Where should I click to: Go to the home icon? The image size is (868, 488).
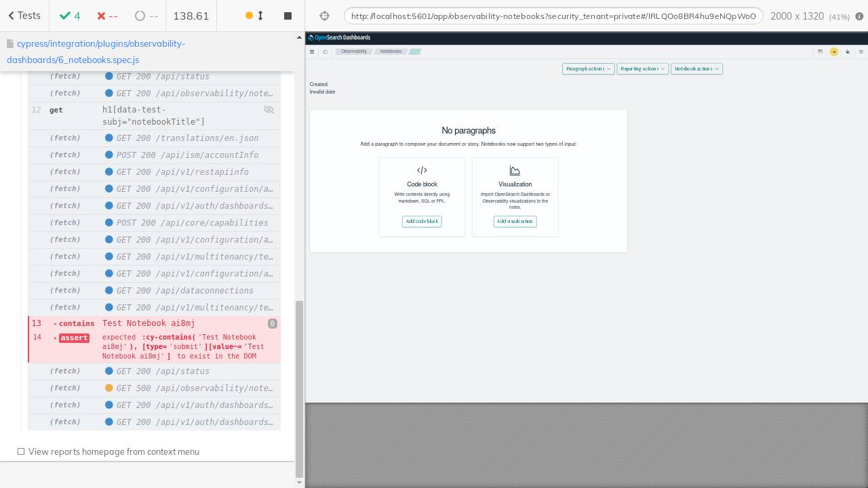click(x=325, y=52)
